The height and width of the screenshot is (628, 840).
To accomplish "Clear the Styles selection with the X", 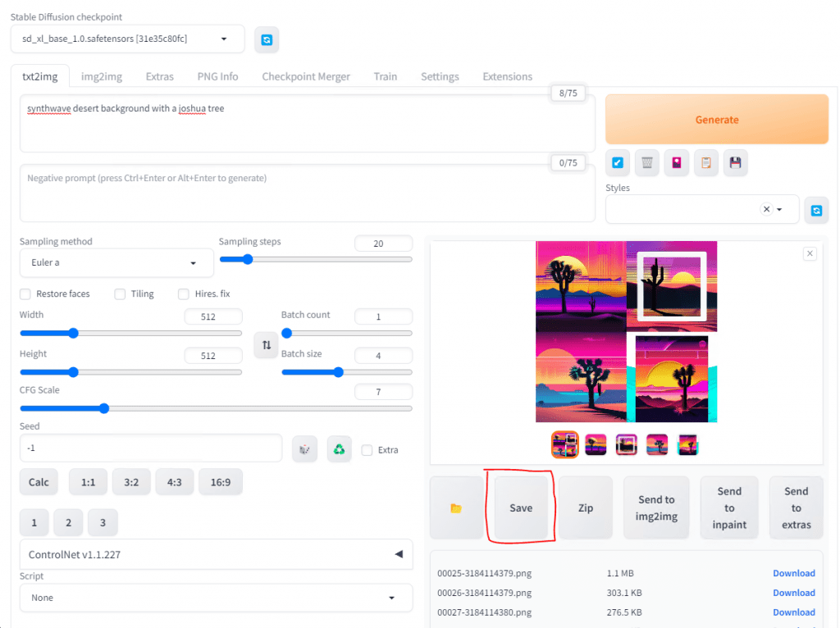I will tap(767, 209).
